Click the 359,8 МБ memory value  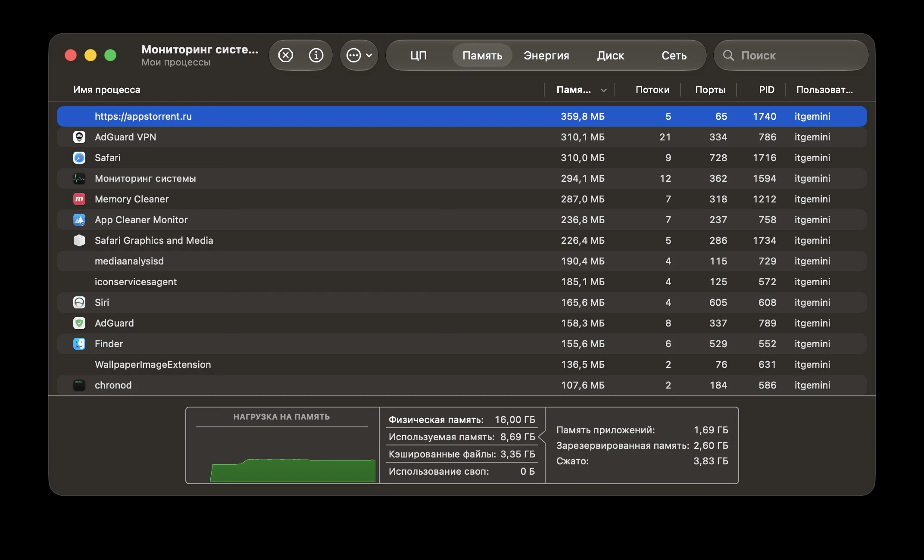click(x=583, y=116)
